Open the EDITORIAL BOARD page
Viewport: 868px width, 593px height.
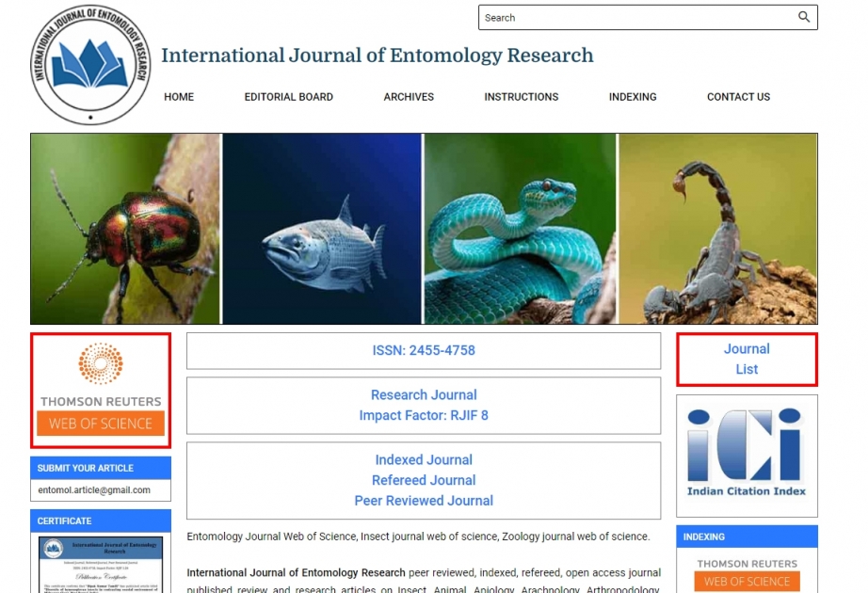288,97
